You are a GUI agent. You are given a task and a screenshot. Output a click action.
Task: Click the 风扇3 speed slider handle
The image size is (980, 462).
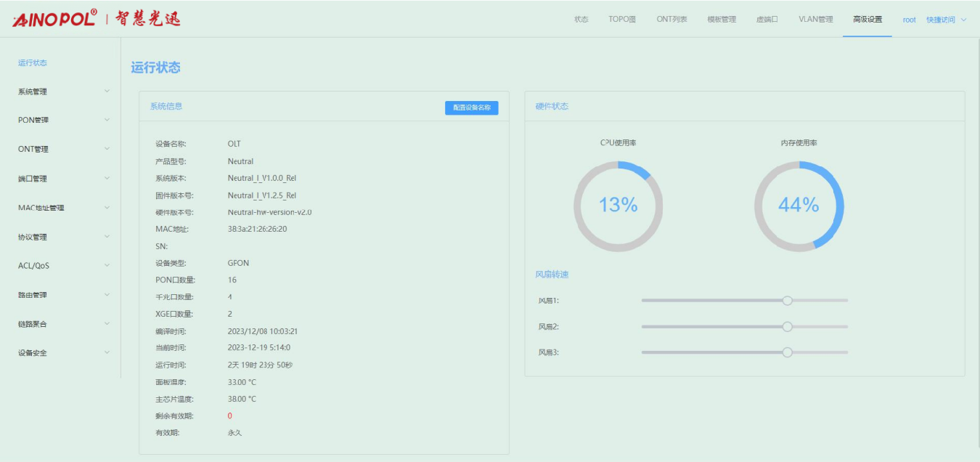pos(787,352)
